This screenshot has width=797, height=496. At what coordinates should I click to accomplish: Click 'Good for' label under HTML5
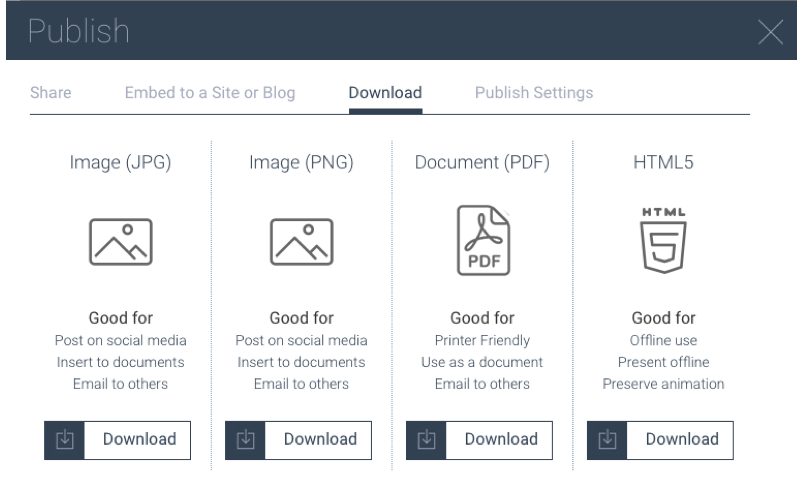(663, 318)
